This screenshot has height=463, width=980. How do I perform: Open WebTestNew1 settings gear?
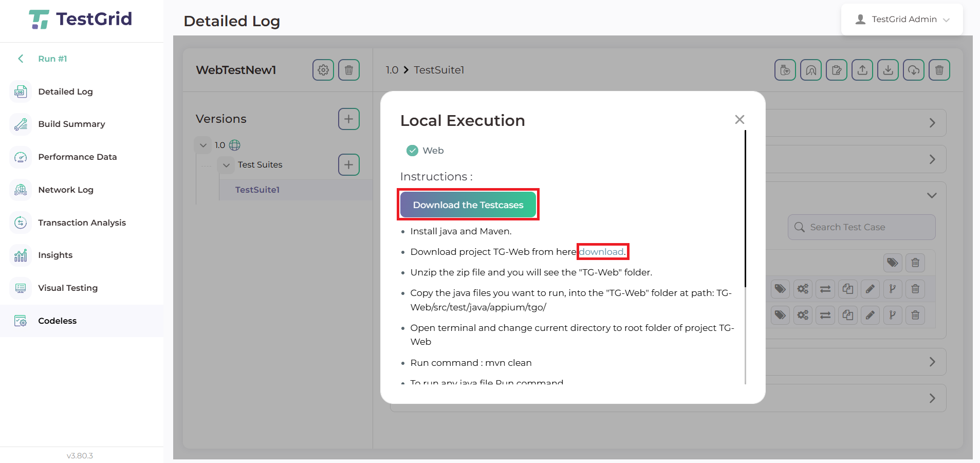click(x=323, y=70)
